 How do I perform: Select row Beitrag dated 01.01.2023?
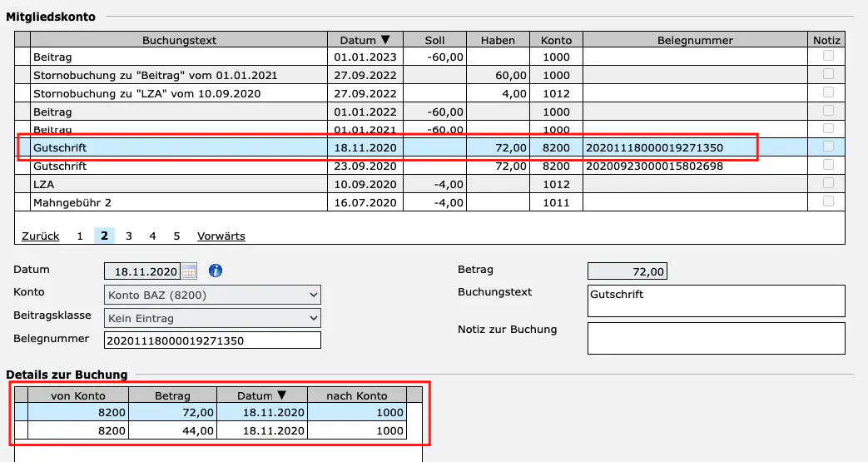(429, 57)
